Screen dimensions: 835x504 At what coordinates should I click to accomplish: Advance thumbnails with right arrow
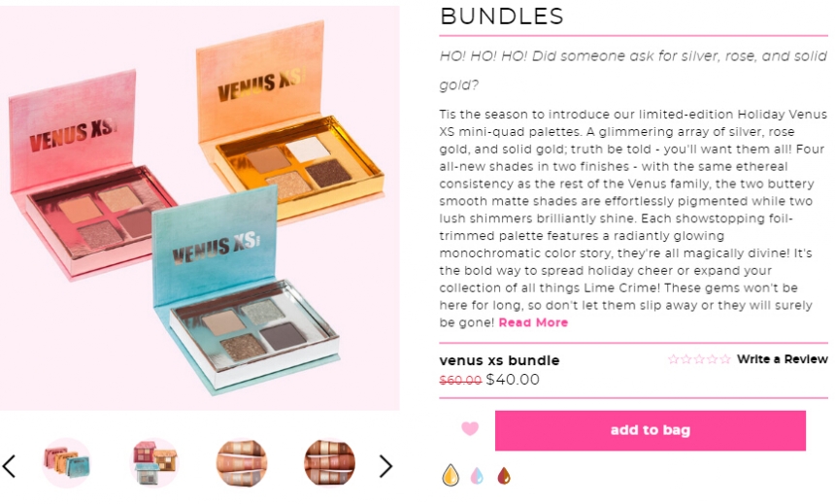(x=386, y=466)
